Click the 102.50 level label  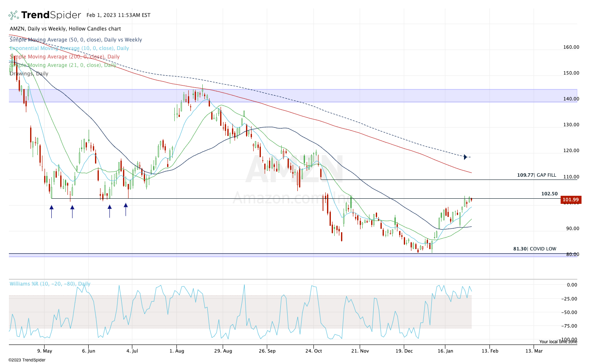point(549,194)
